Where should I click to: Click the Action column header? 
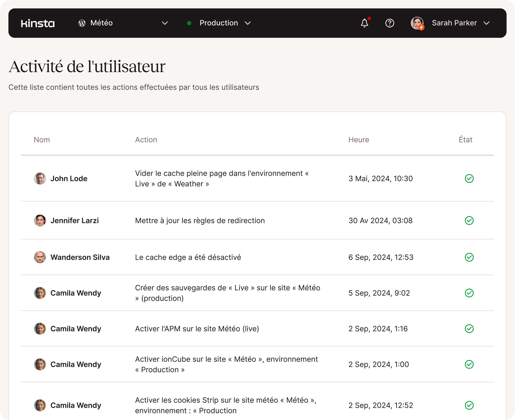coord(146,140)
